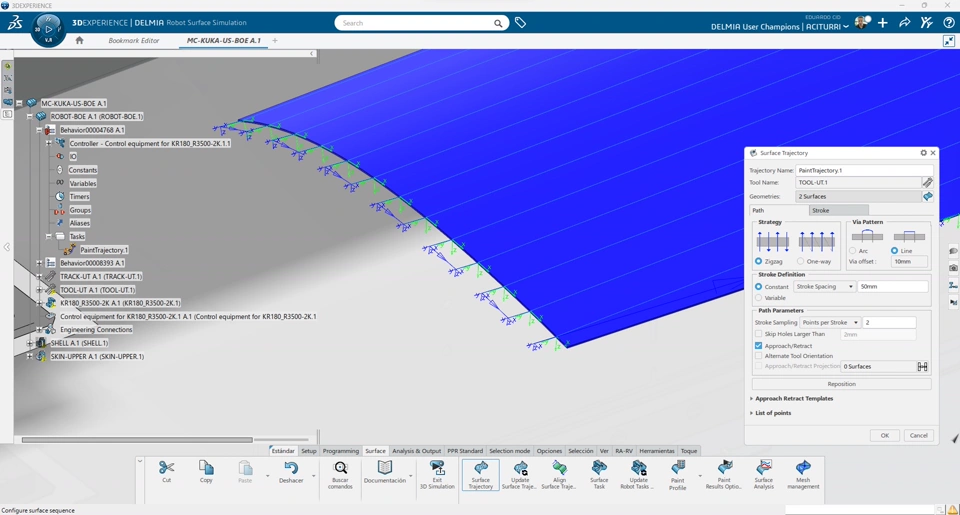Open the help question mark icon
Image resolution: width=960 pixels, height=515 pixels.
click(948, 23)
